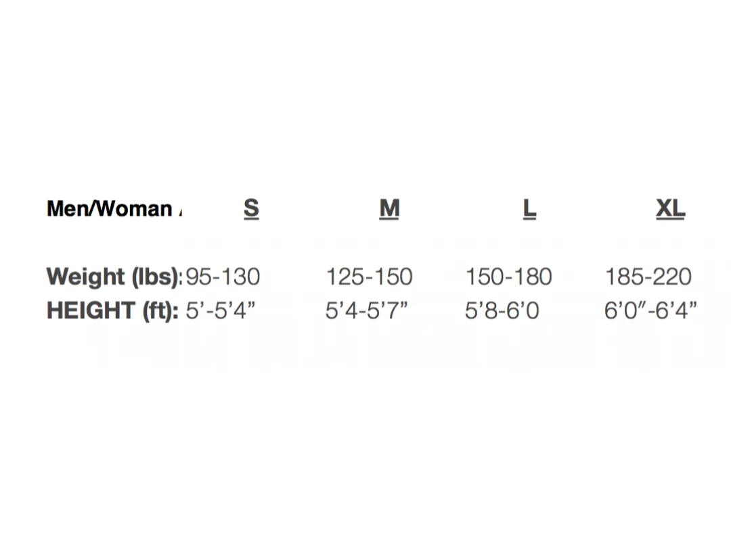Image resolution: width=731 pixels, height=560 pixels.
Task: Click the underlined S size header
Action: [x=251, y=208]
